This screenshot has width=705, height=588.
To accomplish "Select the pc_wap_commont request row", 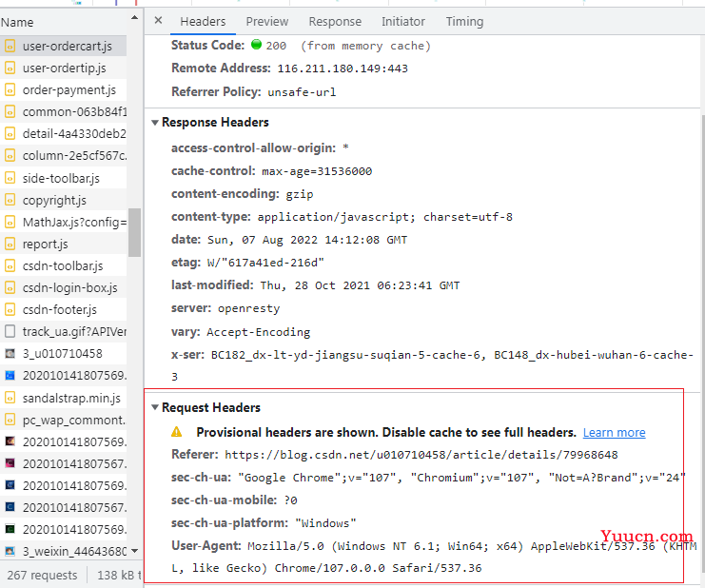I will pos(64,421).
